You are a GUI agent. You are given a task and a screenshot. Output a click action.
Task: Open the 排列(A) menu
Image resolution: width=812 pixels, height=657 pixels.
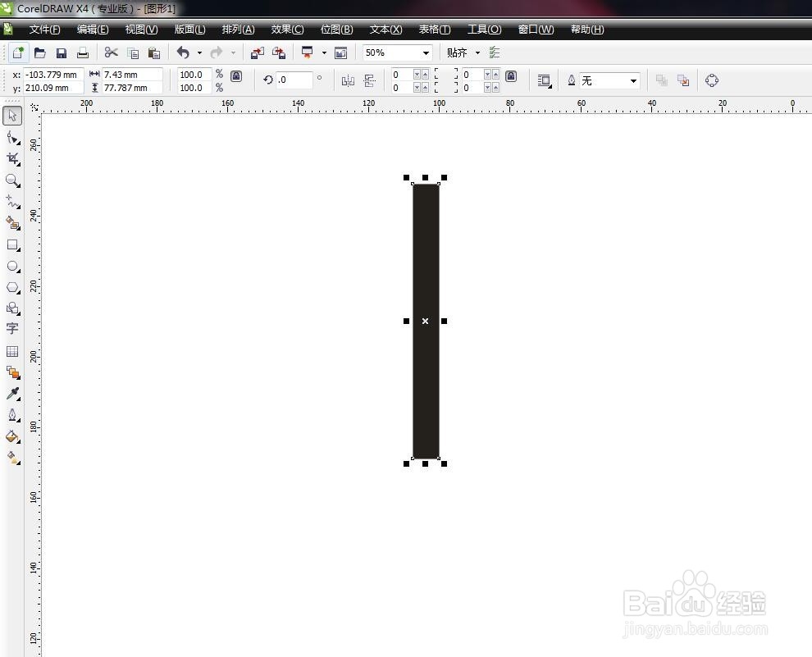tap(238, 30)
